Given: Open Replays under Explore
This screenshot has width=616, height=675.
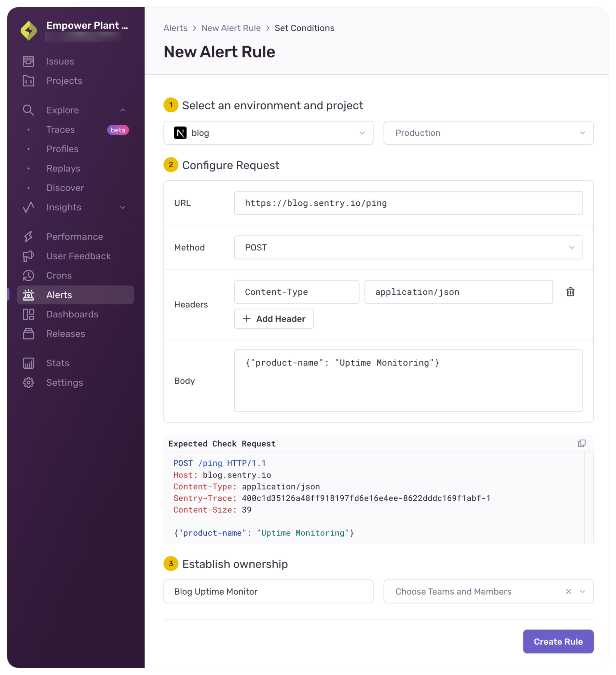Looking at the screenshot, I should pos(63,168).
